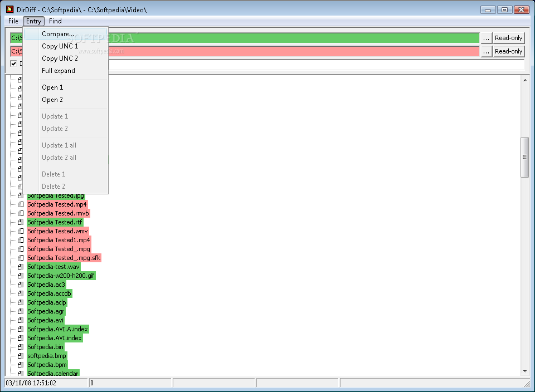Viewport: 535px width, 392px height.
Task: Click the browse button for the green path
Action: coord(487,37)
